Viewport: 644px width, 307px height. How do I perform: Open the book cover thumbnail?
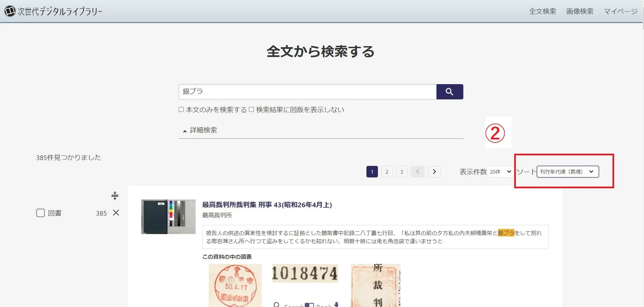click(168, 217)
